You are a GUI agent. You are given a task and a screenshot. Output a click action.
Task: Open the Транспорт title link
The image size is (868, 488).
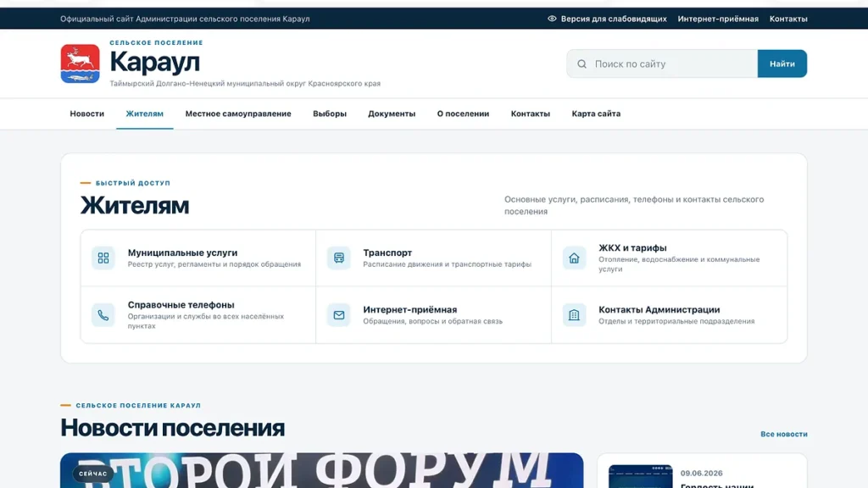tap(387, 252)
